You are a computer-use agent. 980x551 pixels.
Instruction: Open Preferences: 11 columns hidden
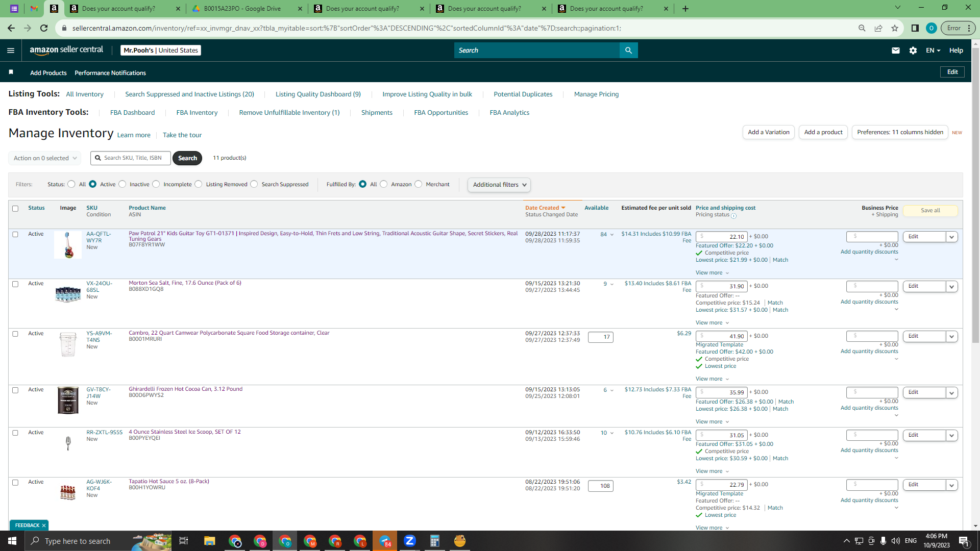point(900,132)
